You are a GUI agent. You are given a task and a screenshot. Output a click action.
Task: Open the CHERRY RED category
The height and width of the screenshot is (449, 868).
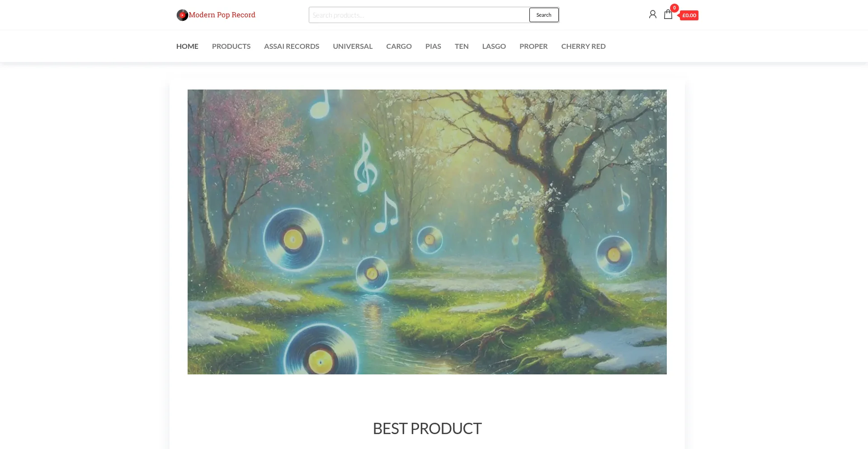point(583,46)
